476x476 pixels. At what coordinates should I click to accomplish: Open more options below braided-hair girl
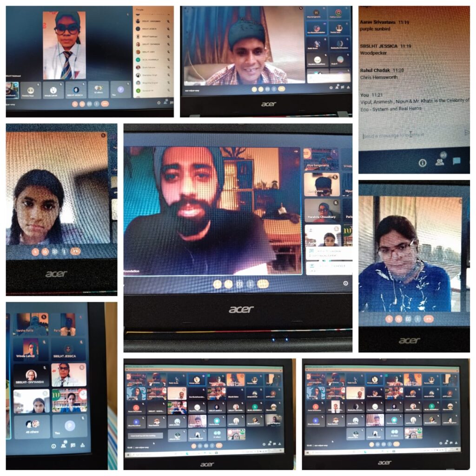(x=64, y=251)
